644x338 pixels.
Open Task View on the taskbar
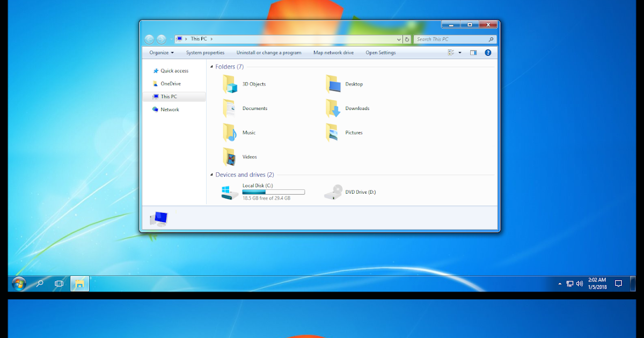[59, 283]
